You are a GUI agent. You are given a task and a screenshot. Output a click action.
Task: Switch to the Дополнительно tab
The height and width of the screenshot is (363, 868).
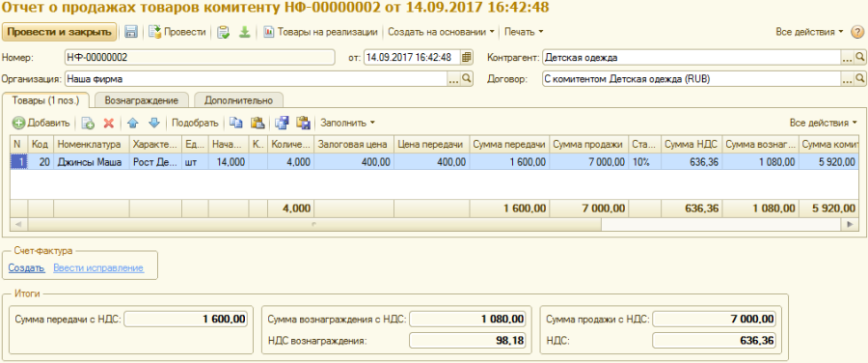click(x=238, y=100)
